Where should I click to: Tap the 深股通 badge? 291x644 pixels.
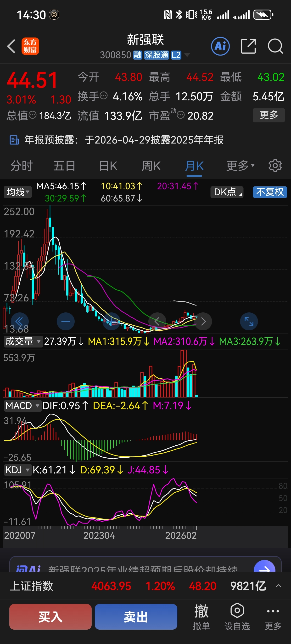pos(157,55)
